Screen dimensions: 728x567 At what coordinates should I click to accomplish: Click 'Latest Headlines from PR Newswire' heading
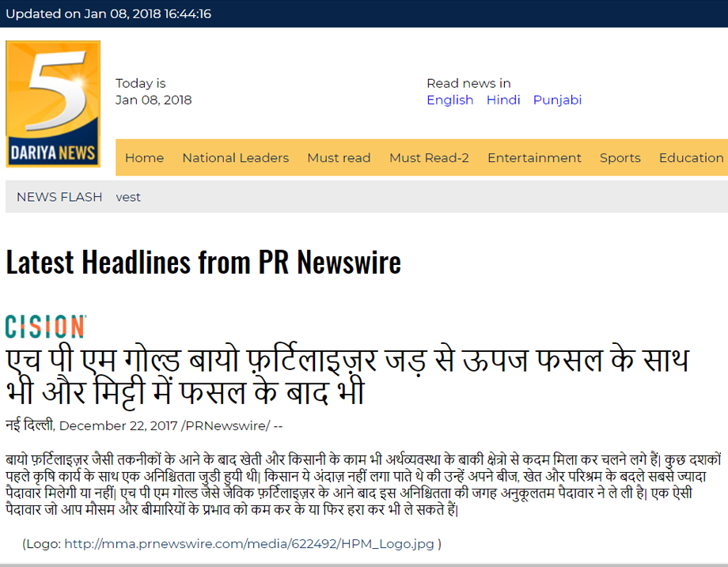tap(203, 263)
